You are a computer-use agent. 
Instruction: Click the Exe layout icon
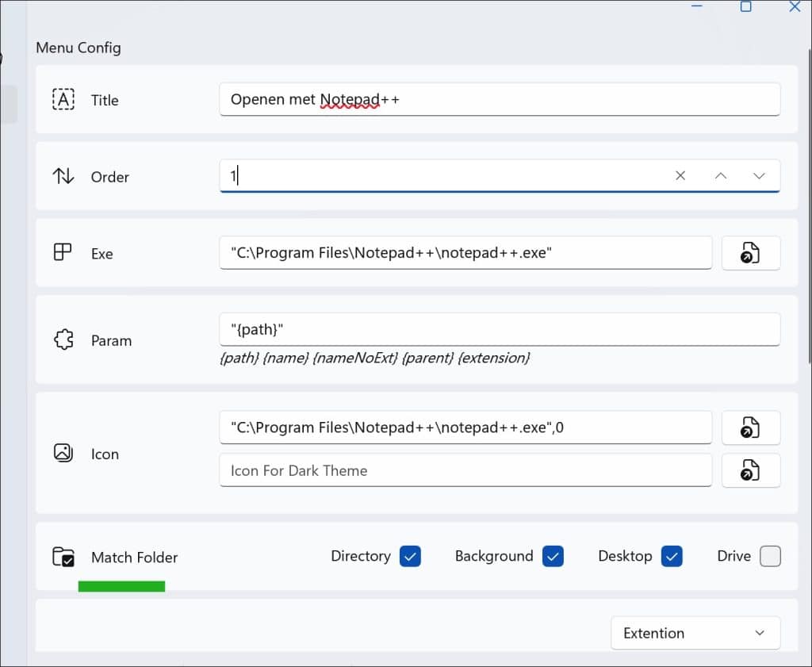[x=63, y=253]
